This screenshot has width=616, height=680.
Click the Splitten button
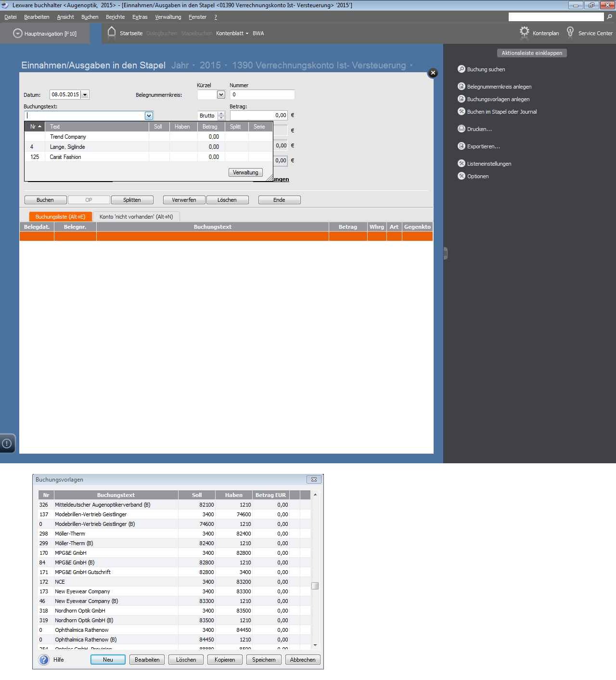click(132, 200)
